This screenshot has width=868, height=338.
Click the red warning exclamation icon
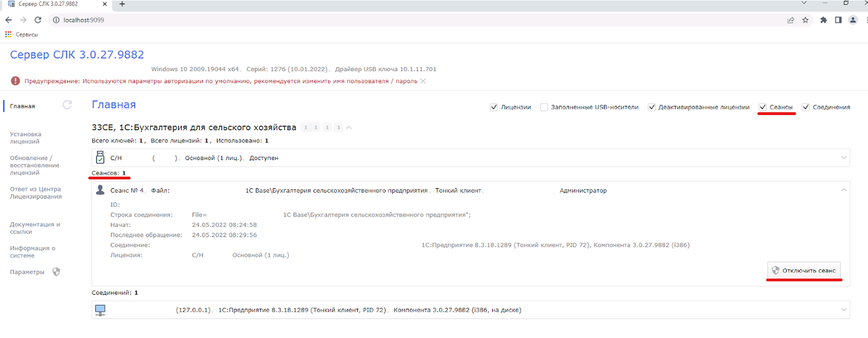(15, 81)
